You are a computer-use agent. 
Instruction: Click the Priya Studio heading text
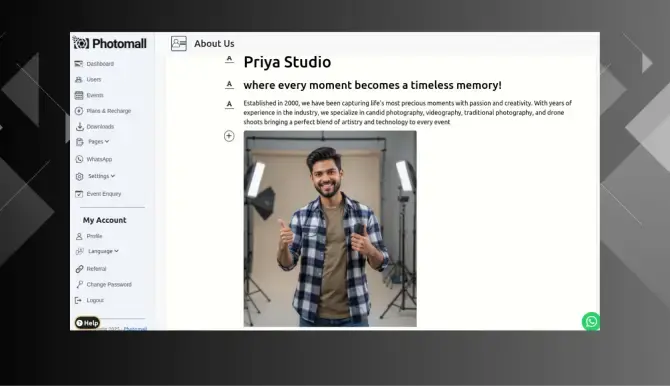click(287, 62)
